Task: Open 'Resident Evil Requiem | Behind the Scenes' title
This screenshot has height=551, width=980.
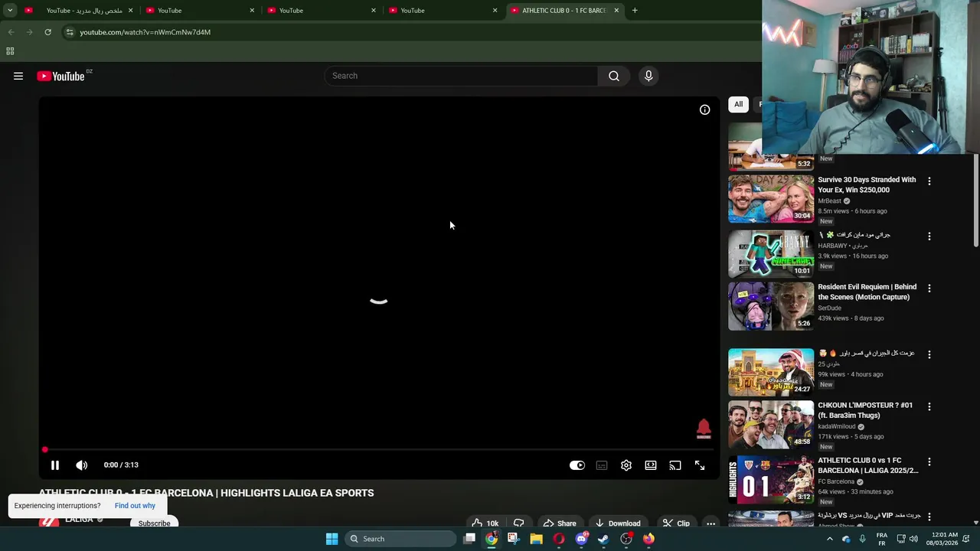Action: click(x=867, y=292)
